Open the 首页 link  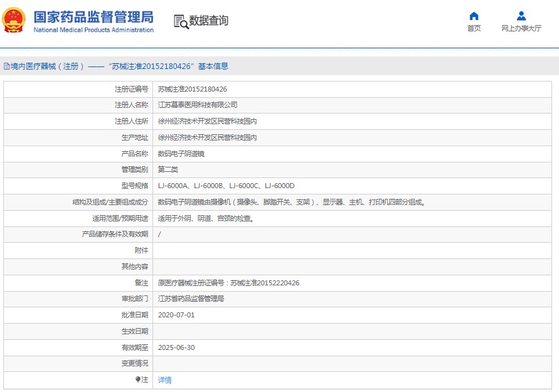[474, 28]
